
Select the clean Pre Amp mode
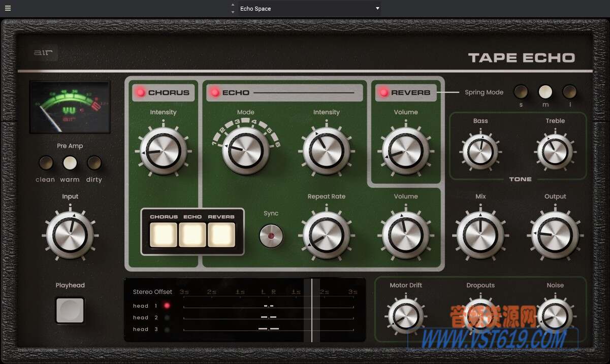click(46, 163)
